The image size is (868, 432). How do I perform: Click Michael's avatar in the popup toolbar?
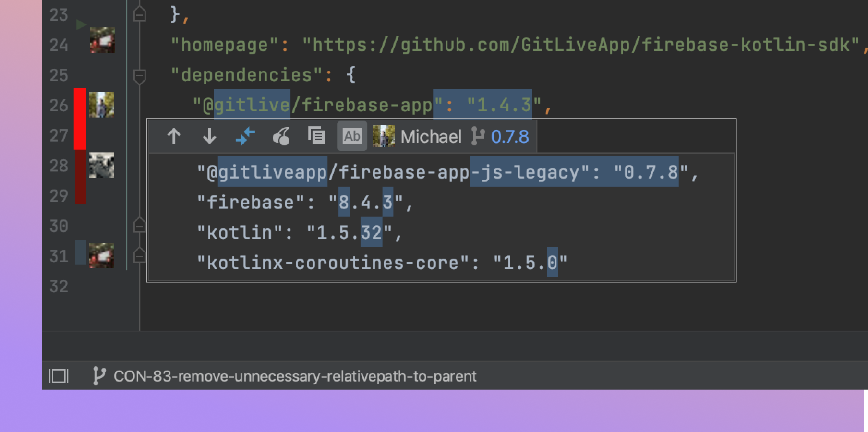tap(384, 136)
